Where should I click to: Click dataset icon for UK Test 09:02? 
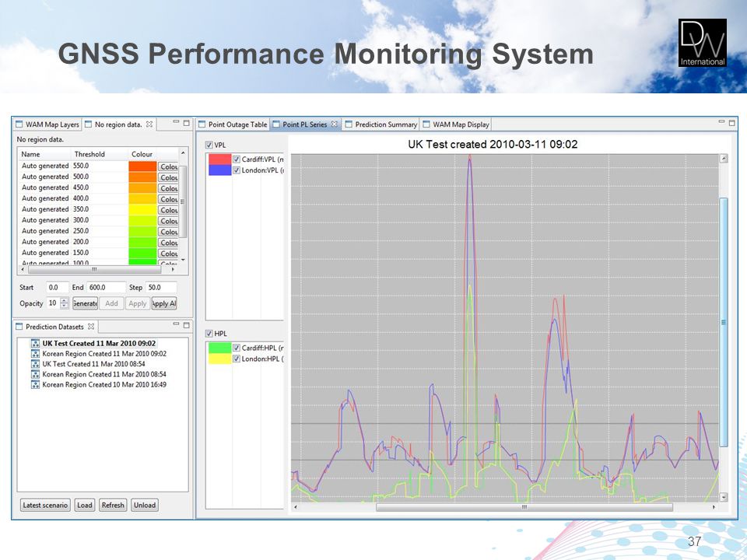coord(35,343)
